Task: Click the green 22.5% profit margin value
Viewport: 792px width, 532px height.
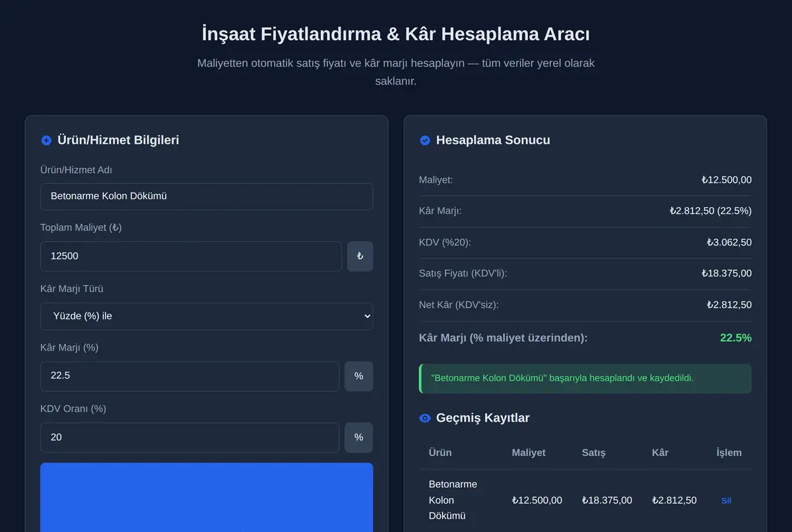Action: [x=736, y=338]
